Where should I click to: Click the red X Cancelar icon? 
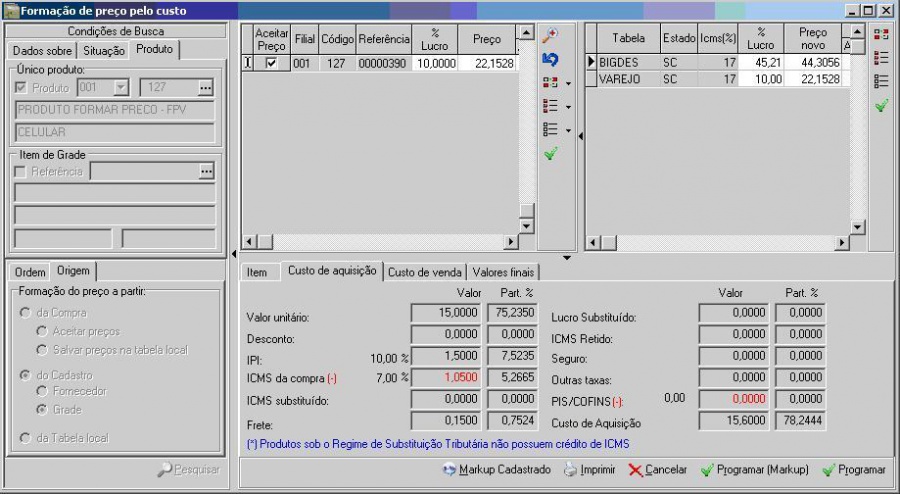coord(635,469)
